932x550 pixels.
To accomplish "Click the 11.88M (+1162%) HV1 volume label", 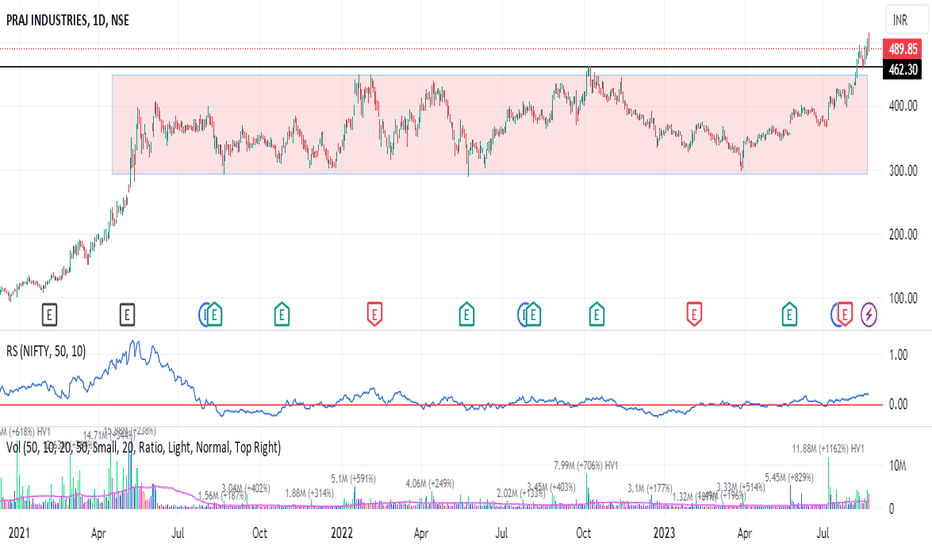I will [828, 448].
